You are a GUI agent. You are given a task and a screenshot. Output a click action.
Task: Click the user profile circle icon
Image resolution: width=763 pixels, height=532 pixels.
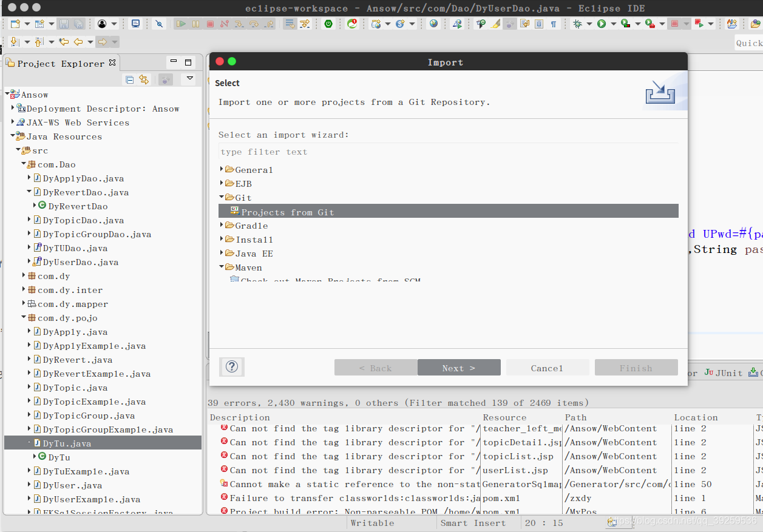[102, 24]
